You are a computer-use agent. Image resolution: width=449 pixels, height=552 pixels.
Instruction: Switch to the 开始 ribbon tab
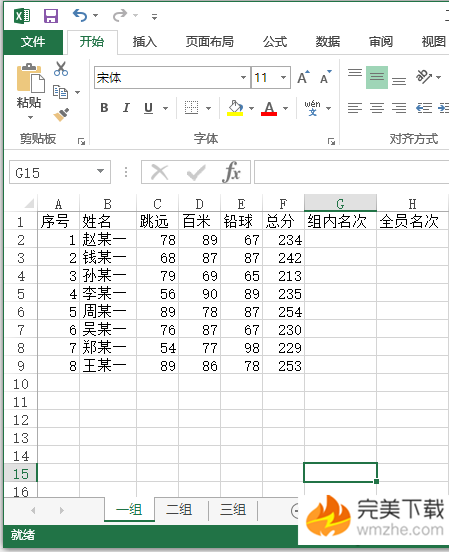(x=92, y=42)
